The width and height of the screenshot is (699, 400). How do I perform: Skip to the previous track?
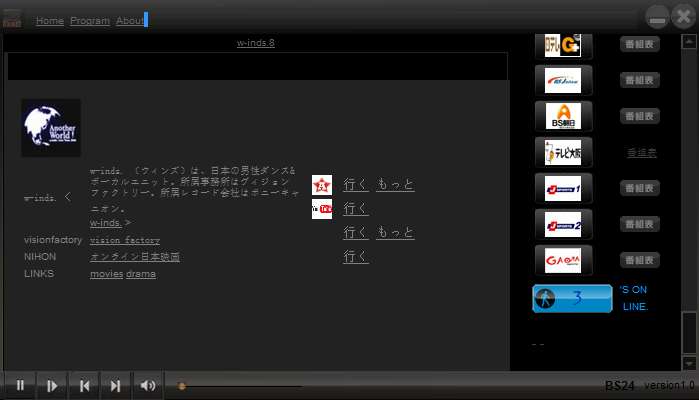pyautogui.click(x=84, y=385)
